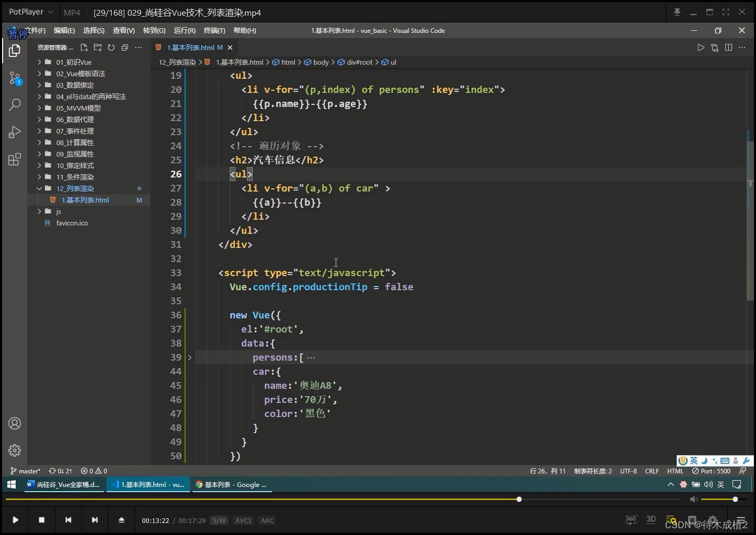Unfold collapsed persons array on line 39
This screenshot has width=756, height=535.
click(x=190, y=358)
